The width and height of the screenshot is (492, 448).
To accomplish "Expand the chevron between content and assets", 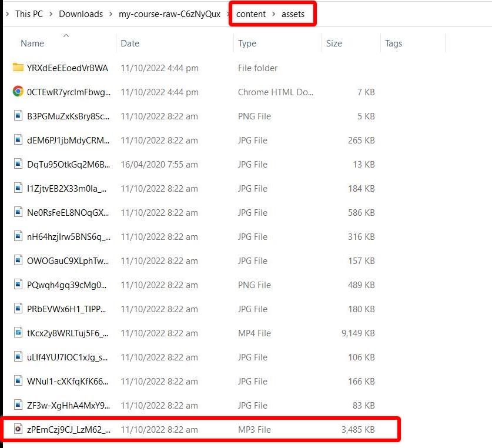I will pos(273,14).
